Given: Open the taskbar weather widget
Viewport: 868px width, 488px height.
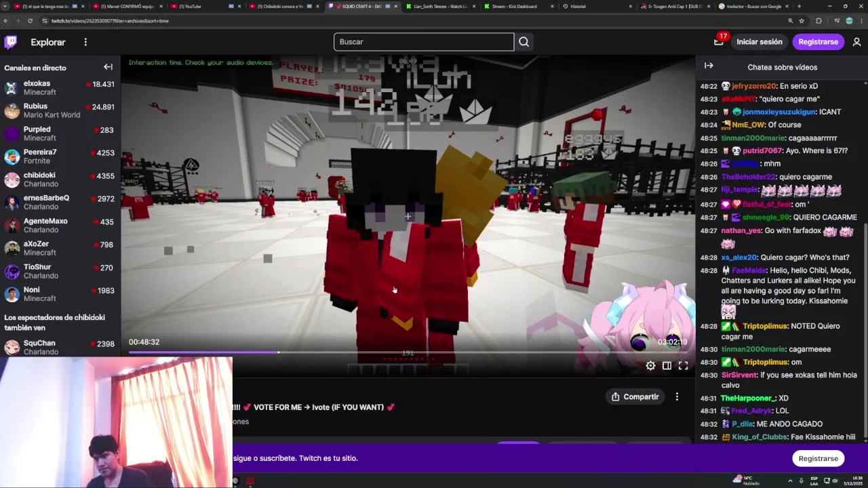Looking at the screenshot, I should point(746,481).
